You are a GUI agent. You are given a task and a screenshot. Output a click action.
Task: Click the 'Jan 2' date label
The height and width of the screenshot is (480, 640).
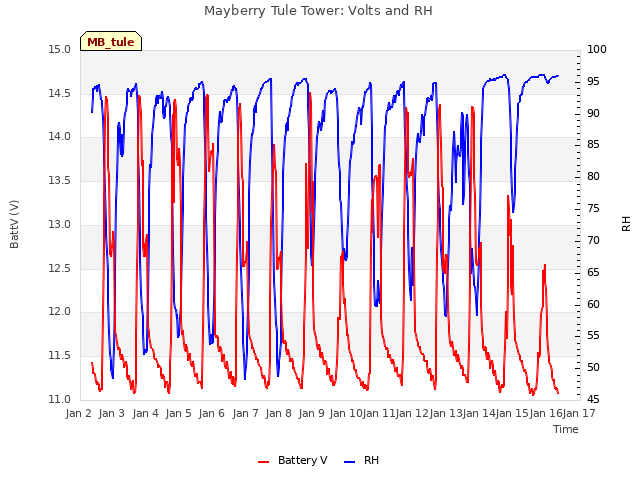tap(78, 413)
